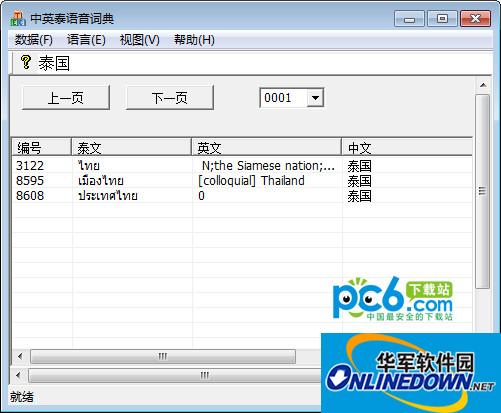The height and width of the screenshot is (413, 501).
Task: Click the list's horizontal scrollbar thumb
Action: point(163,357)
